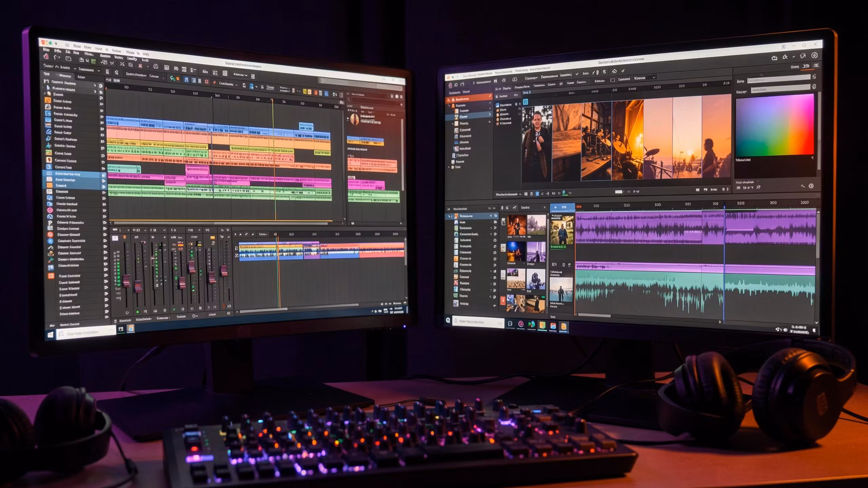Click the red X icon in left monitor toolbar

140,65
